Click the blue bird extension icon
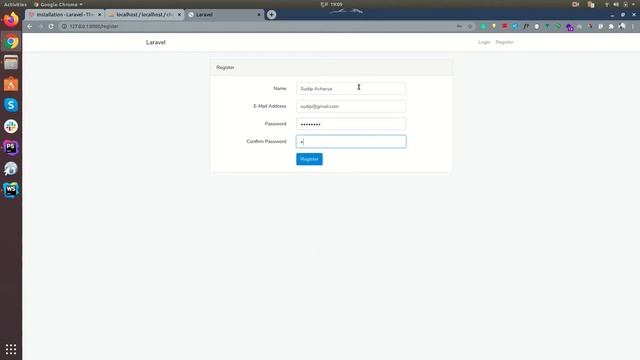 coord(515,26)
